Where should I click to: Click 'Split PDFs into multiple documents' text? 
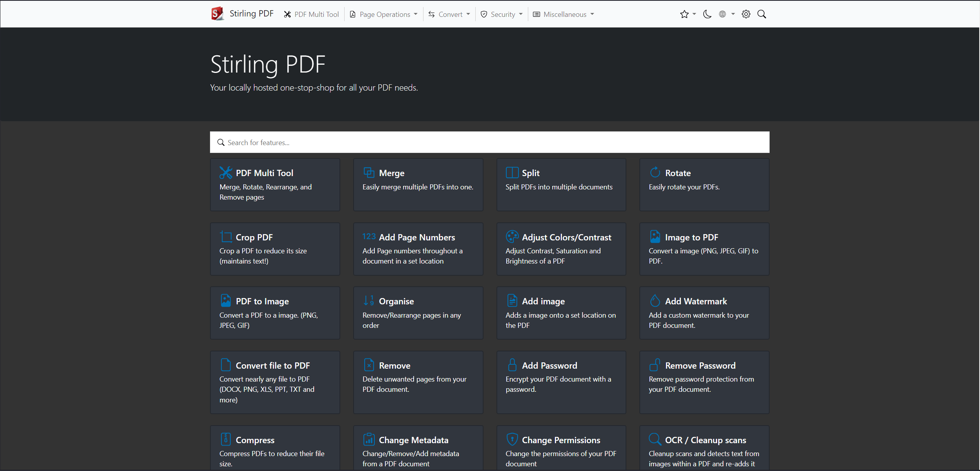(x=559, y=187)
